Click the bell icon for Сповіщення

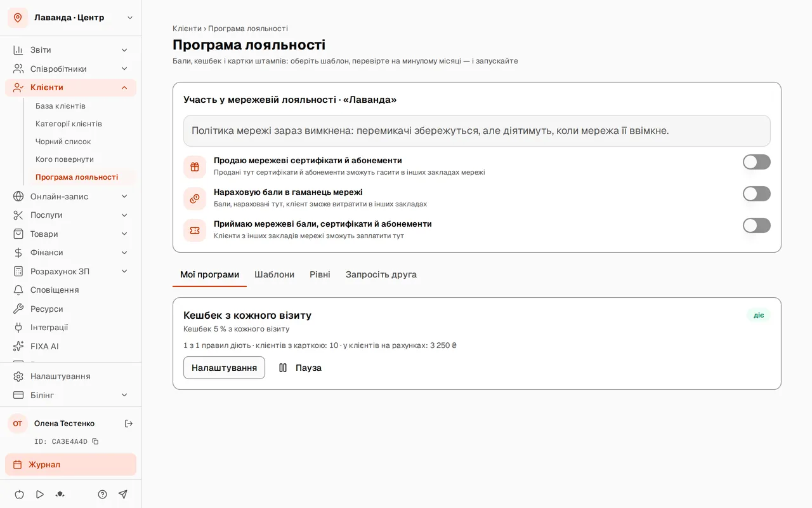18,290
